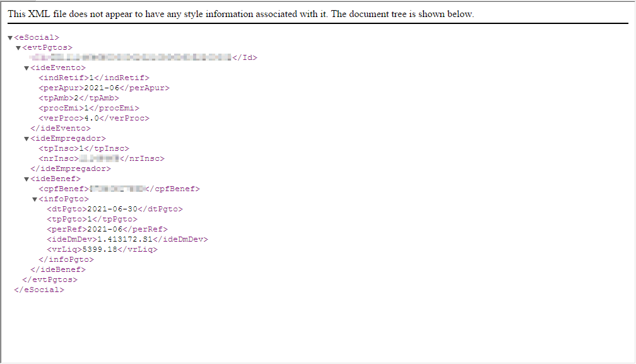This screenshot has height=364, width=636.
Task: Collapse the evtPgtos node
Action: tap(18, 48)
